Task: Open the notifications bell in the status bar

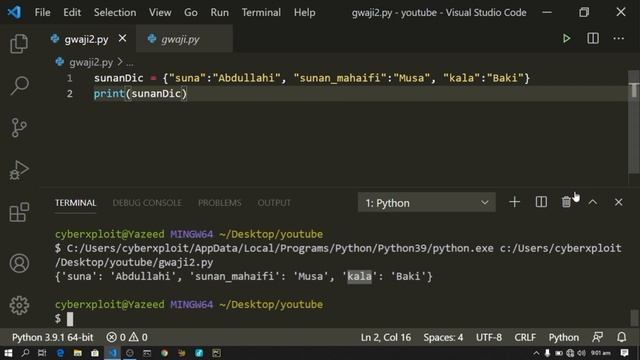Action: pos(621,338)
